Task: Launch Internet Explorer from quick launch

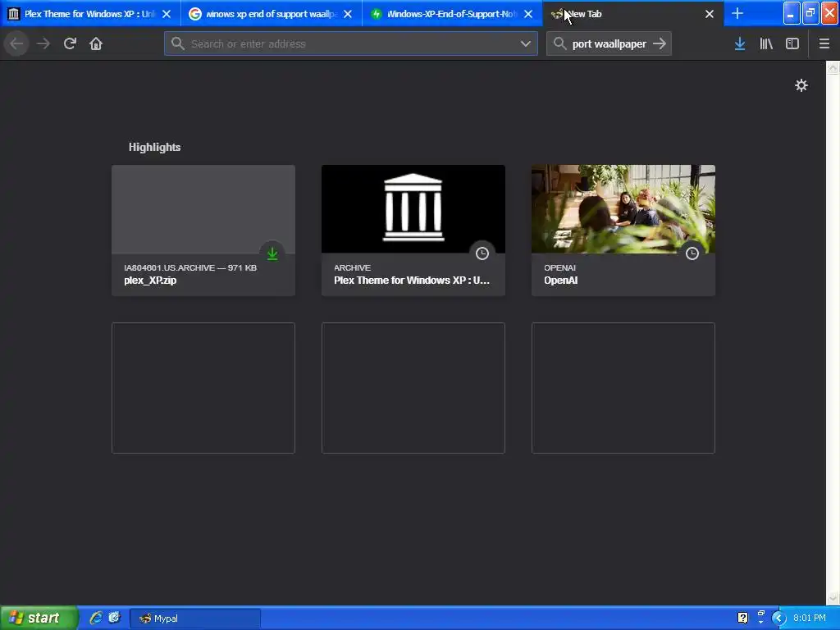Action: coord(96,618)
